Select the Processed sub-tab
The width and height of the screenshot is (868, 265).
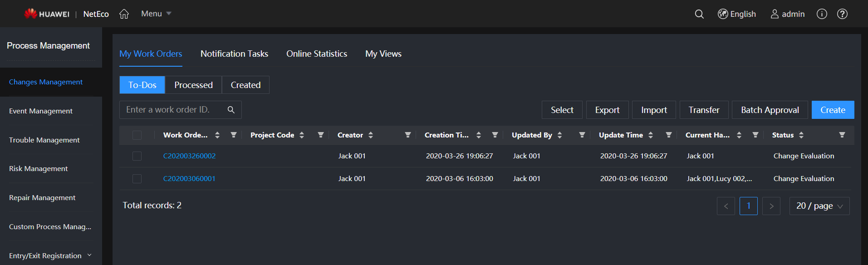point(193,85)
